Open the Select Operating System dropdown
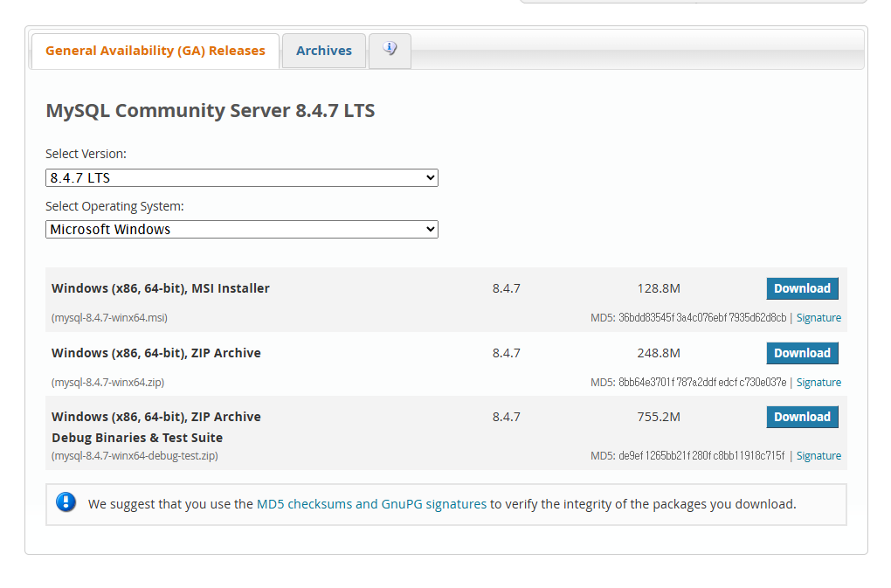 pyautogui.click(x=241, y=230)
